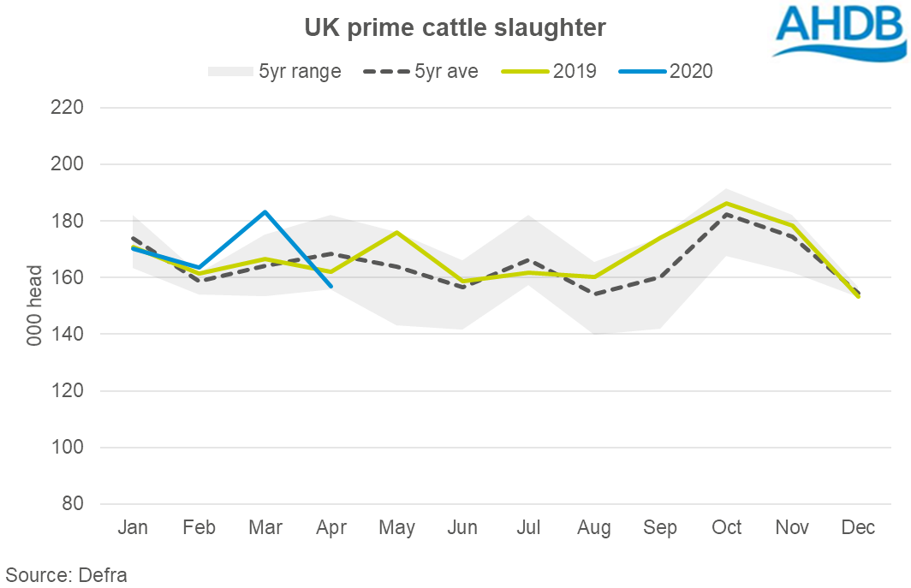
Task: Click the Oct label on x-axis
Action: [727, 527]
